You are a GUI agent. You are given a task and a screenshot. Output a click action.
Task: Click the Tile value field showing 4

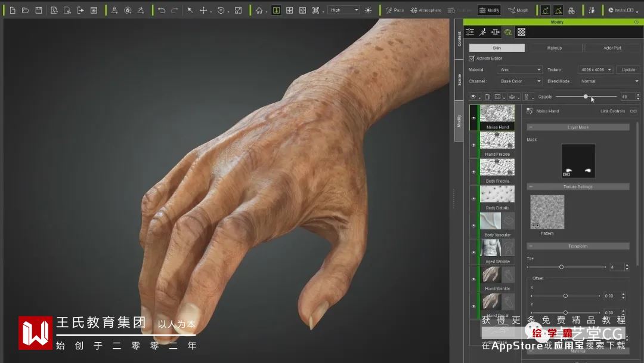[x=617, y=267]
